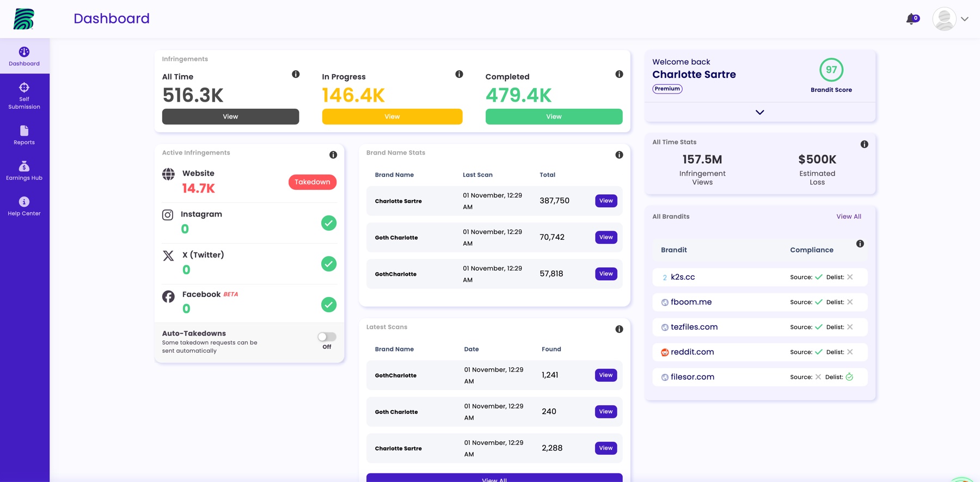
Task: Click the Website 14.7K count
Action: pyautogui.click(x=199, y=188)
